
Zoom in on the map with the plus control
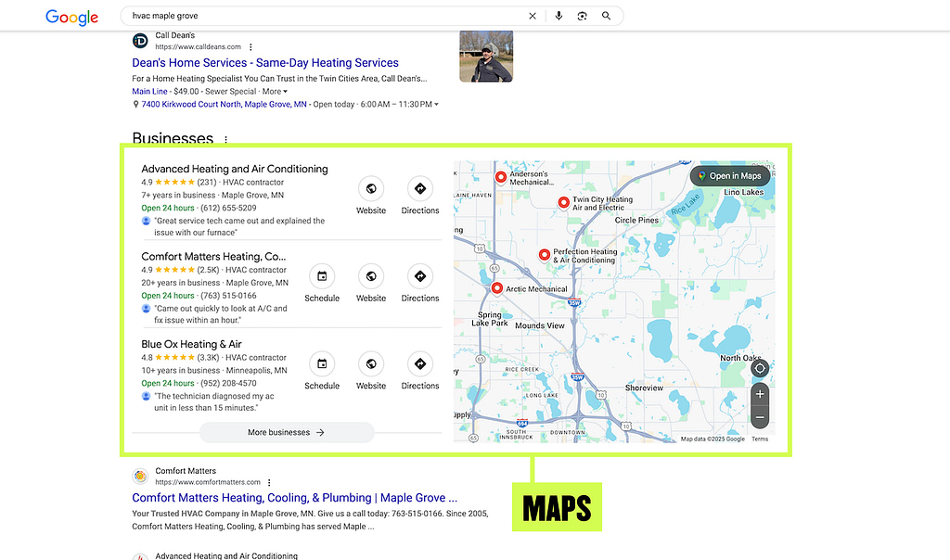[x=760, y=394]
